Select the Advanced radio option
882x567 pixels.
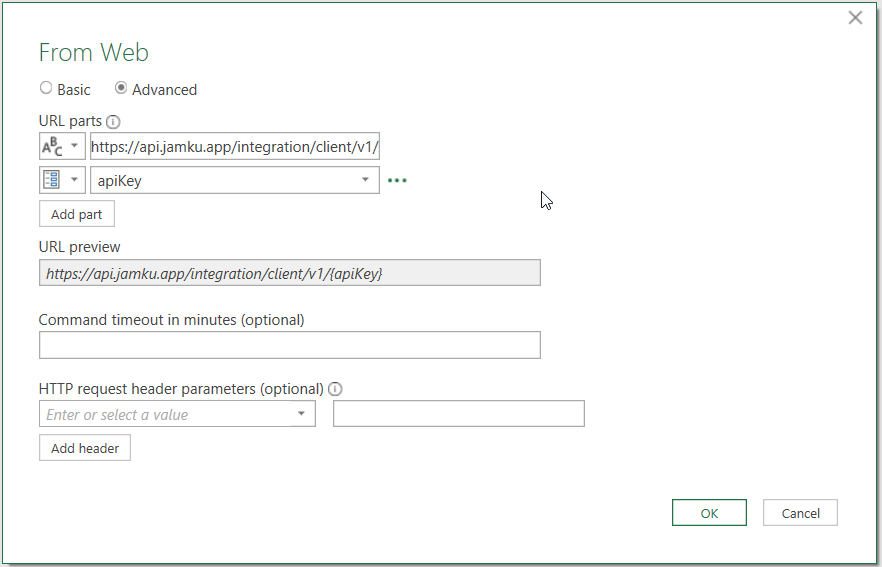121,89
